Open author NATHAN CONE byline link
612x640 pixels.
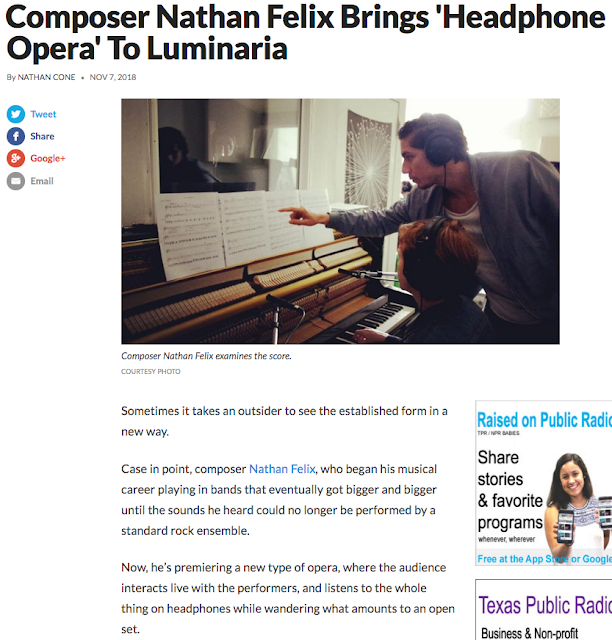coord(46,77)
